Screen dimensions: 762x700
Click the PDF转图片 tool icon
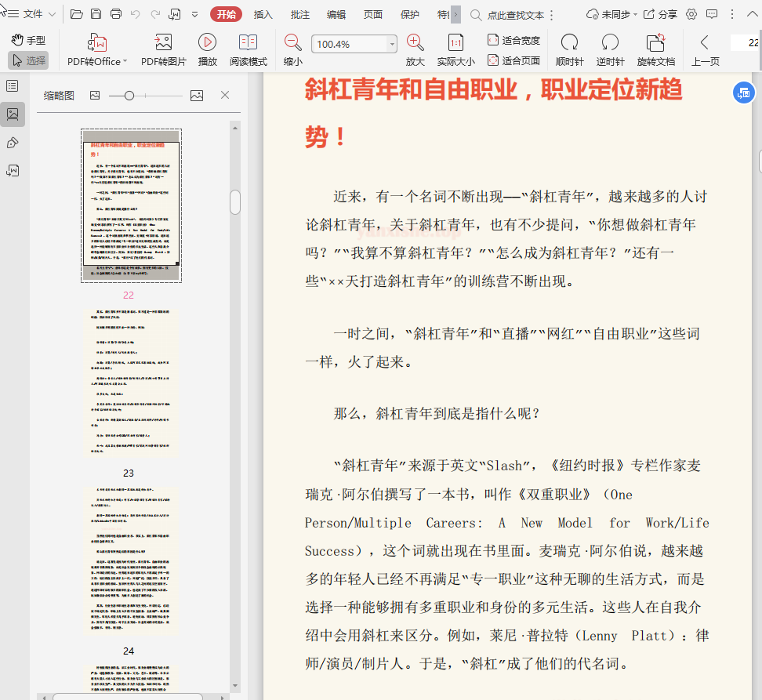[163, 44]
